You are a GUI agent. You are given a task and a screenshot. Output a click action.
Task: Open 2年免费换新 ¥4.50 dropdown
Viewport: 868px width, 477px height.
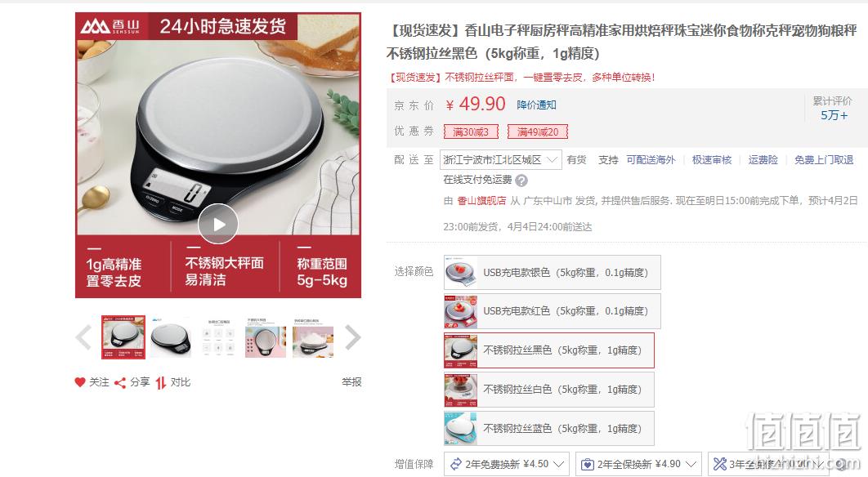[x=506, y=464]
